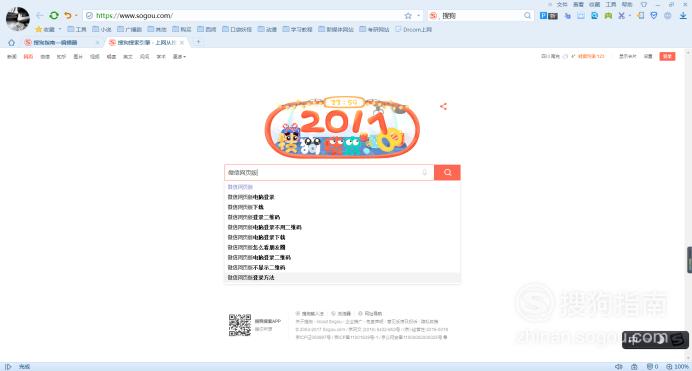Click the share icon beside the 2017 logo
The height and width of the screenshot is (371, 692).
tap(444, 106)
